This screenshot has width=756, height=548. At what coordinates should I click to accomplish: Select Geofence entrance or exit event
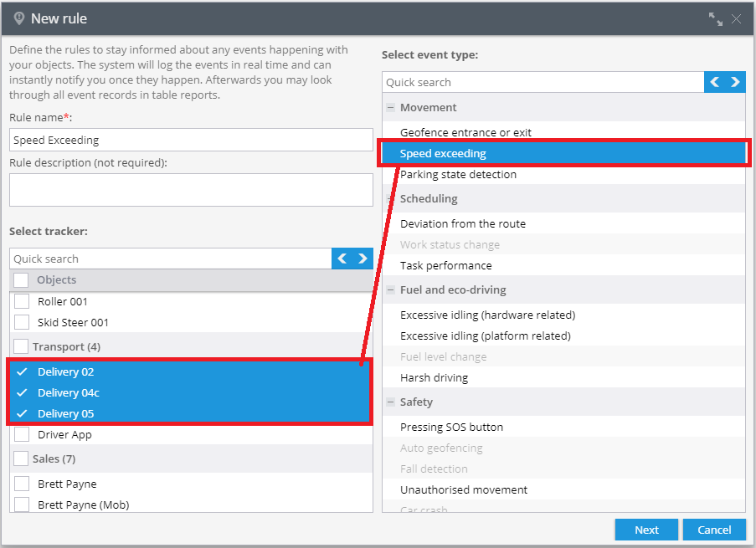tap(465, 132)
